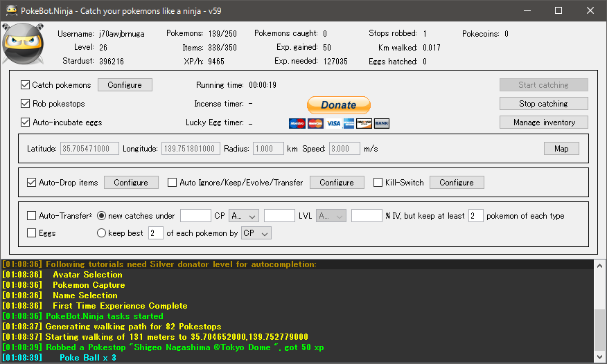Enable Auto Ignore/Keep/Evolve/Transfer checkbox
The image size is (607, 364).
point(172,183)
